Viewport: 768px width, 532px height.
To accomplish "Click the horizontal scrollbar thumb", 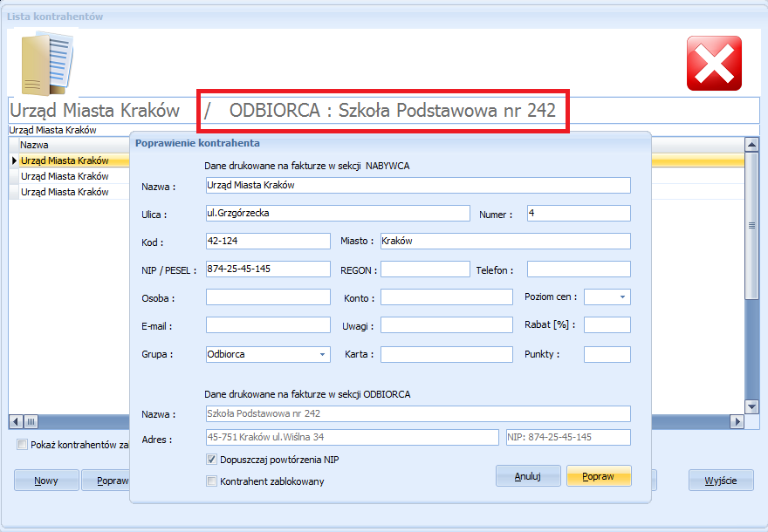I will tap(31, 421).
